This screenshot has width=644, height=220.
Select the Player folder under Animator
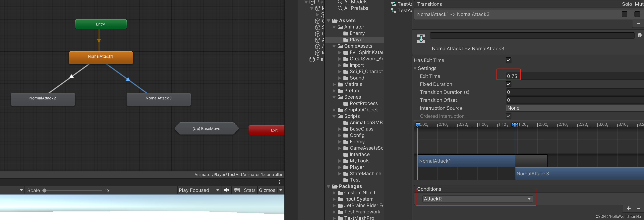coord(357,40)
